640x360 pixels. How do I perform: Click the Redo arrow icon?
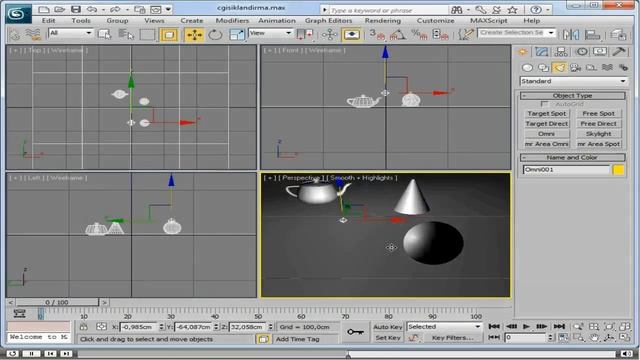(x=116, y=9)
